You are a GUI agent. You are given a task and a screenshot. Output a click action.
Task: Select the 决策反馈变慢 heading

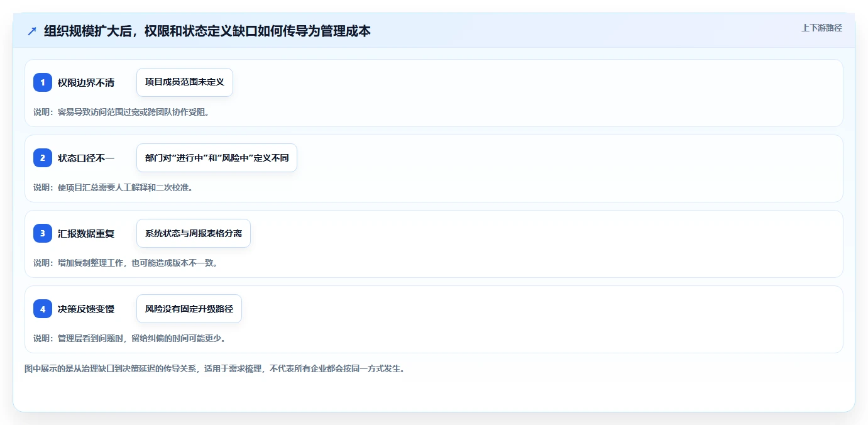tap(86, 309)
